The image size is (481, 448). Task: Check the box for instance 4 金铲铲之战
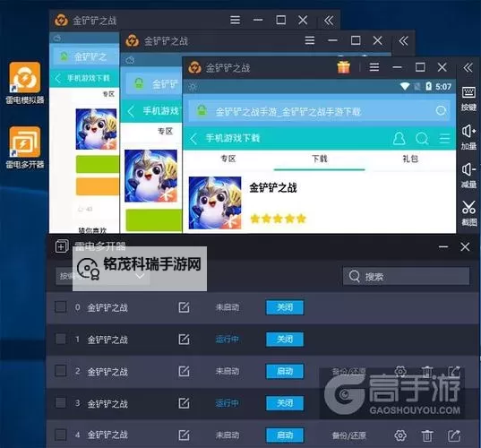(x=60, y=435)
